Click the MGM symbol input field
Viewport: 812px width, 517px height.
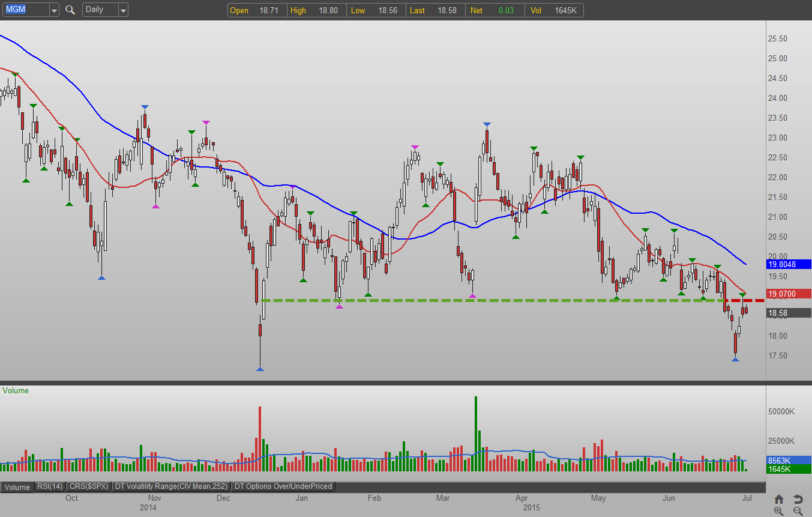tap(24, 10)
